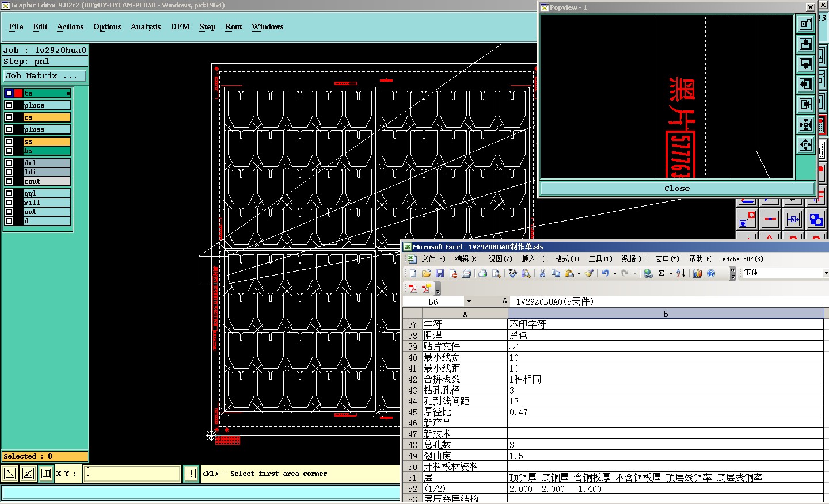Click the Excel formula bar content
This screenshot has height=504, width=829.
click(x=671, y=301)
